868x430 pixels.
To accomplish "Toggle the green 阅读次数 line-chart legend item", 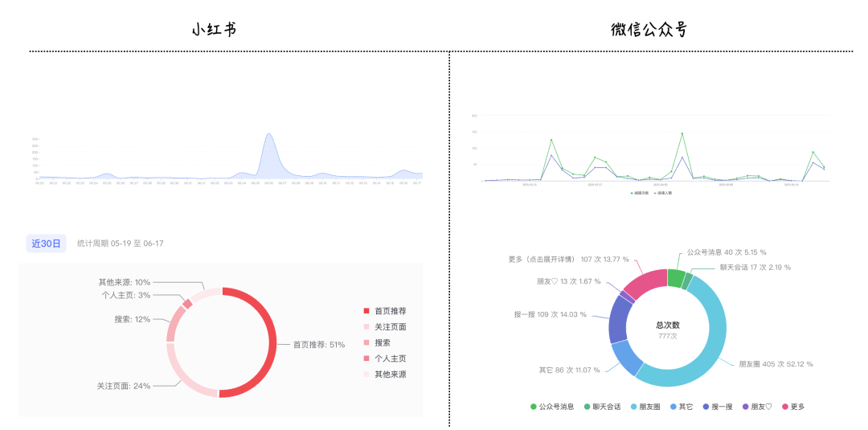I will 639,193.
